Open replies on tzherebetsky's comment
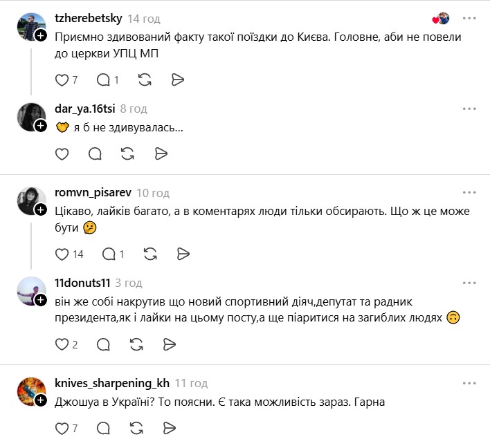Viewport: 490px width, 448px height. coord(104,80)
